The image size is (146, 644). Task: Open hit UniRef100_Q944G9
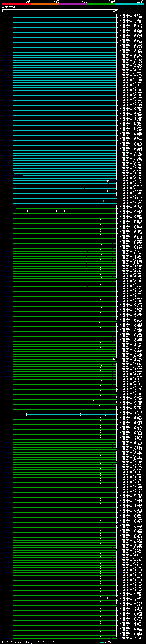pyautogui.click(x=131, y=15)
